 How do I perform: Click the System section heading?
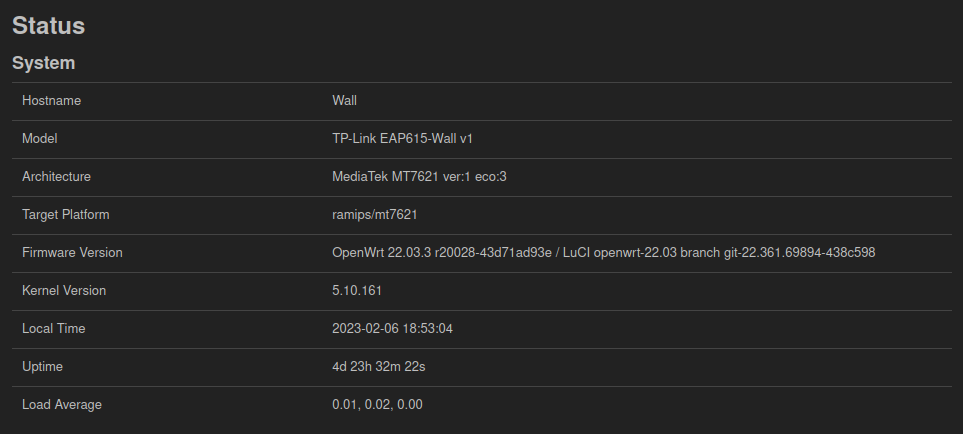(x=44, y=63)
